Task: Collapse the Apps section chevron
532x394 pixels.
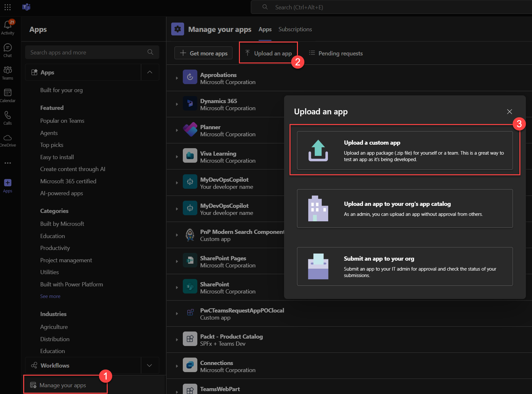Action: [x=150, y=72]
